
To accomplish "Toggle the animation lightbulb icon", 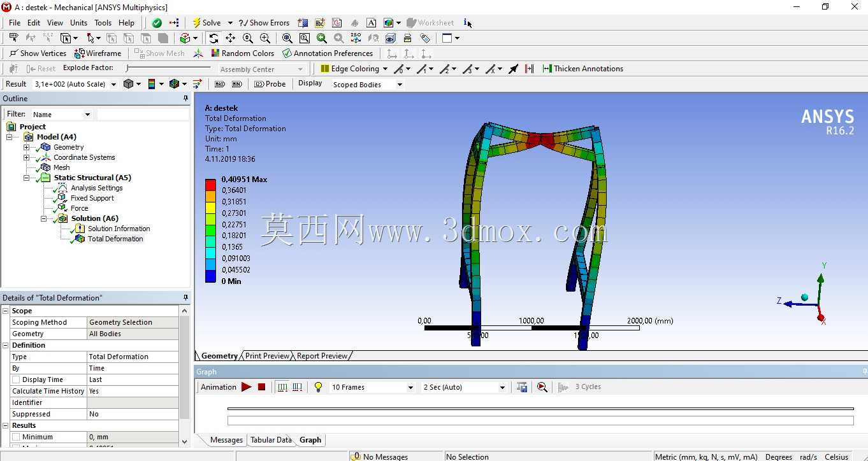I will tap(318, 387).
